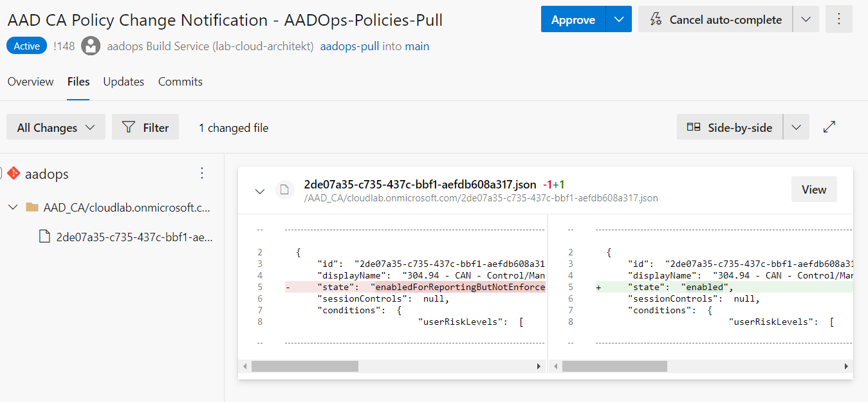This screenshot has width=868, height=402.
Task: Select AAD_CA/cloudlab.onmicrosoft.c... folder
Action: coord(127,208)
